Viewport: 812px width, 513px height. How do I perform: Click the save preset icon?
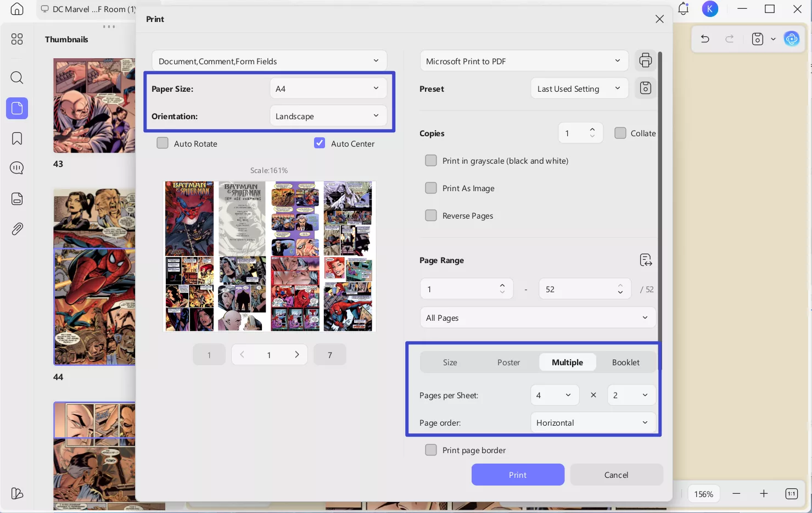tap(646, 88)
